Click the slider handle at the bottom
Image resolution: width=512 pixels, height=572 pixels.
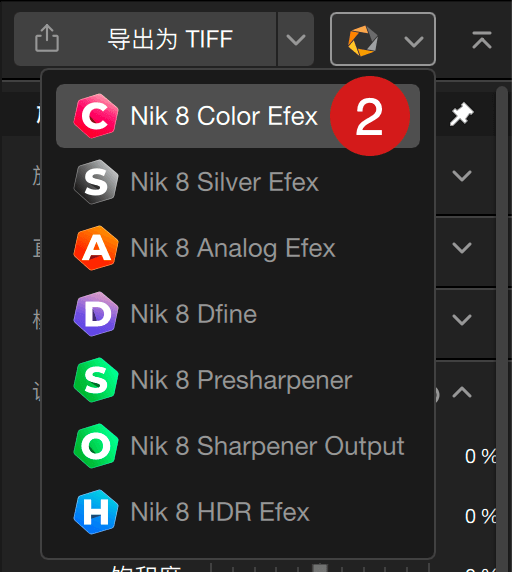[320, 568]
